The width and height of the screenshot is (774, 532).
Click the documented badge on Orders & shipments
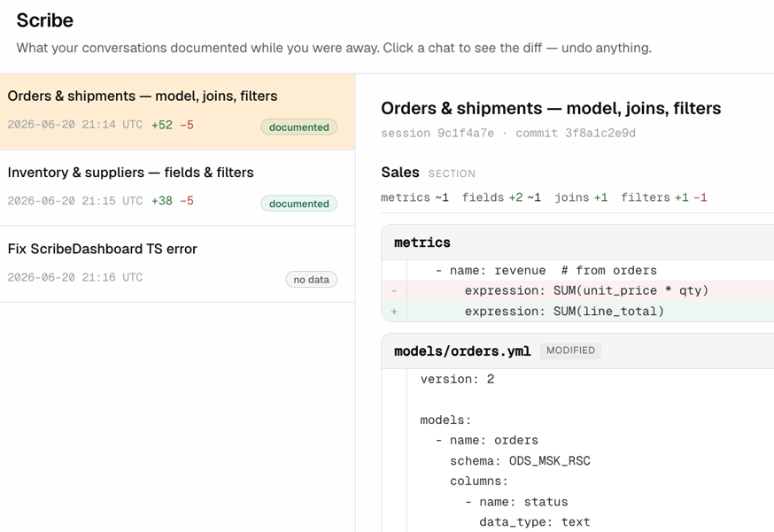[x=298, y=127]
